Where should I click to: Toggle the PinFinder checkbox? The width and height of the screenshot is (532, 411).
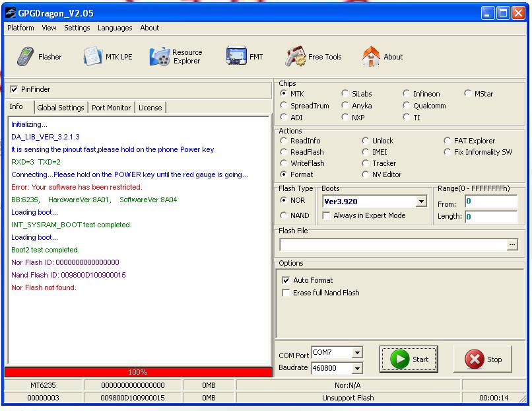coord(14,89)
